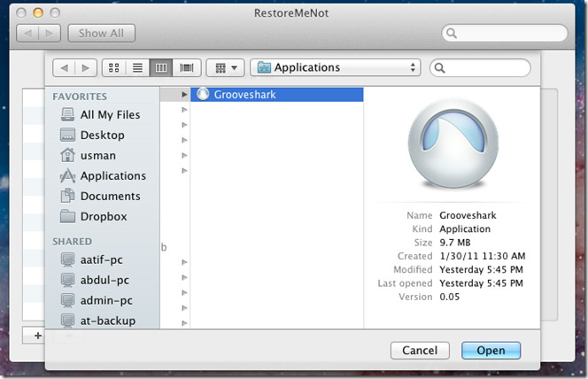Viewport: 588px width, 379px height.
Task: Select shared computer abdul-pc
Action: 103,280
